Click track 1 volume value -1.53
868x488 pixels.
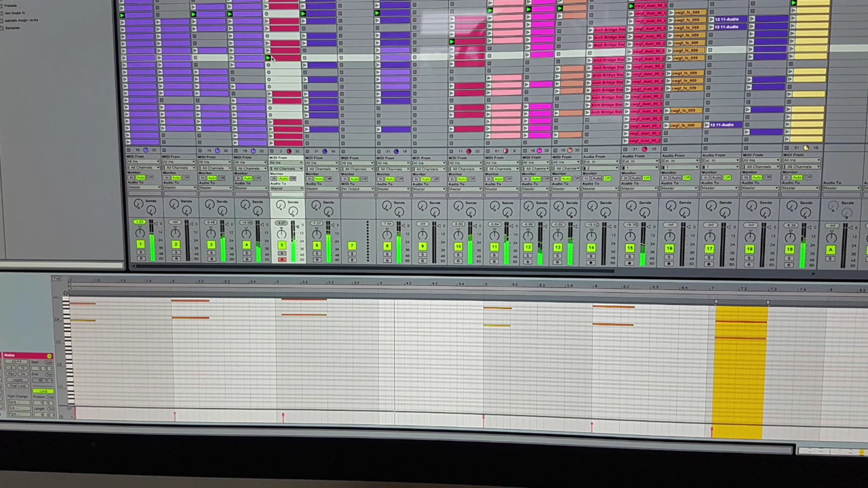140,222
